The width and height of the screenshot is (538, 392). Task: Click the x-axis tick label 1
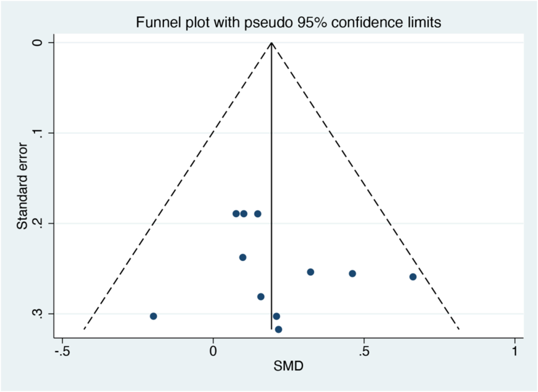(x=515, y=351)
